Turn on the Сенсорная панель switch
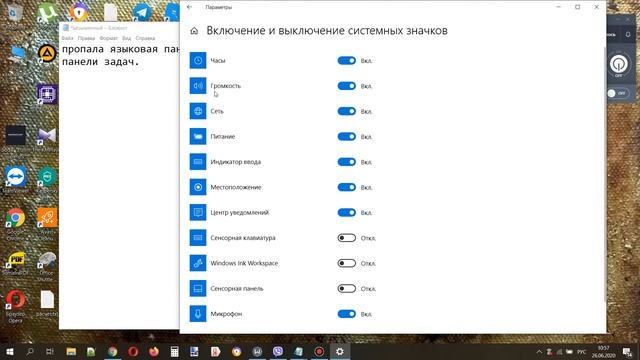Viewport: 640px width, 360px height. pyautogui.click(x=347, y=289)
